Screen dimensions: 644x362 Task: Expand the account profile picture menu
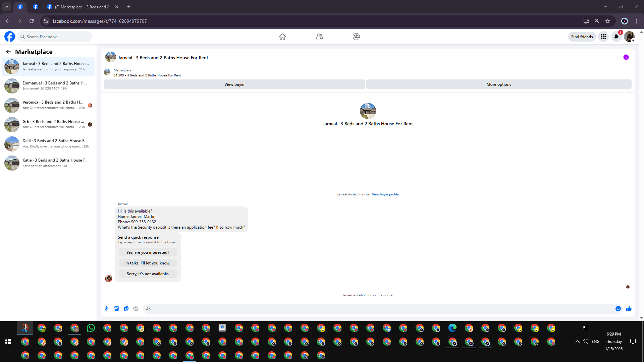tap(629, 37)
